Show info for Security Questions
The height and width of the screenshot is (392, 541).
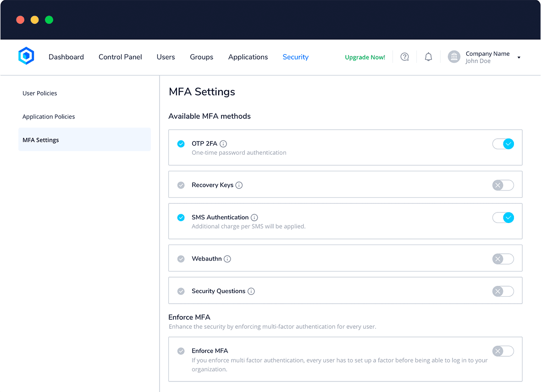point(251,291)
